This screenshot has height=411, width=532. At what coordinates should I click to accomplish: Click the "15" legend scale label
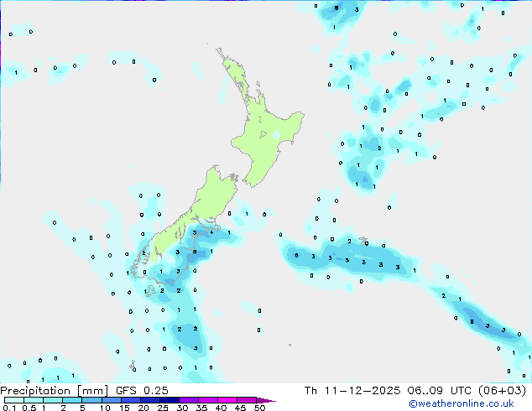tap(124, 408)
